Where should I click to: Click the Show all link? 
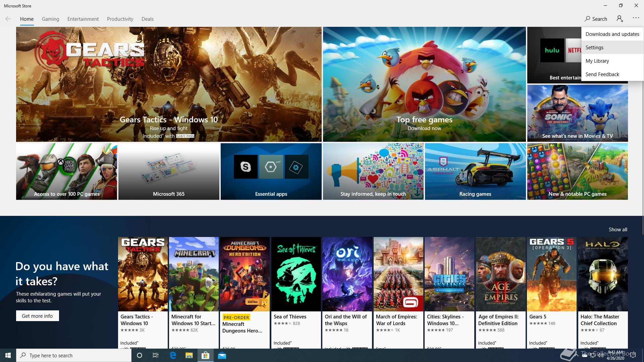[x=618, y=230]
